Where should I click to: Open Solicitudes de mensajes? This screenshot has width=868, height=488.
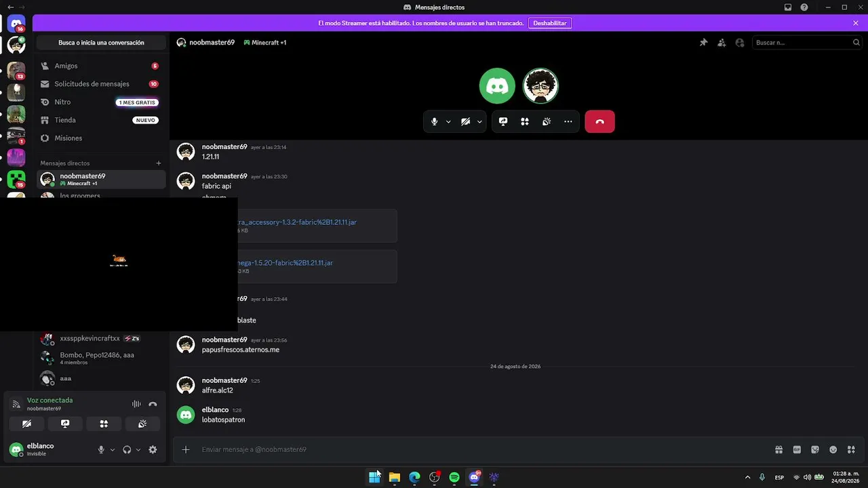pyautogui.click(x=101, y=84)
